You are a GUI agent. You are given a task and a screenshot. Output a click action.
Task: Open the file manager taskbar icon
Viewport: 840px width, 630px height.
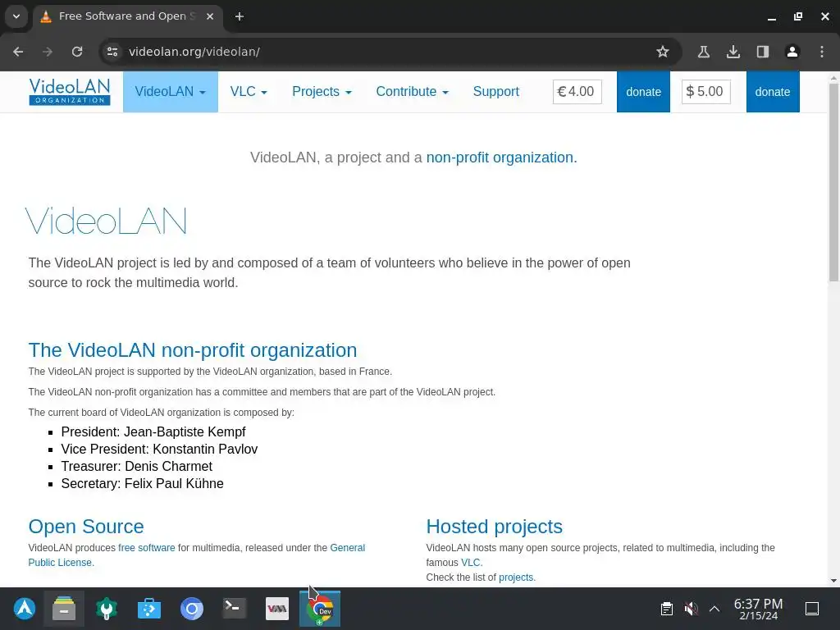coord(64,609)
